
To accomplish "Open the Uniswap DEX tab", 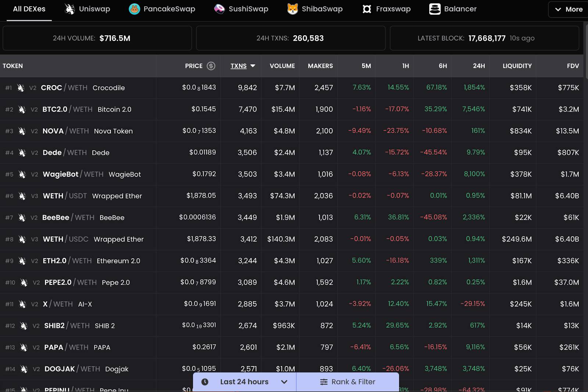I will pos(87,9).
